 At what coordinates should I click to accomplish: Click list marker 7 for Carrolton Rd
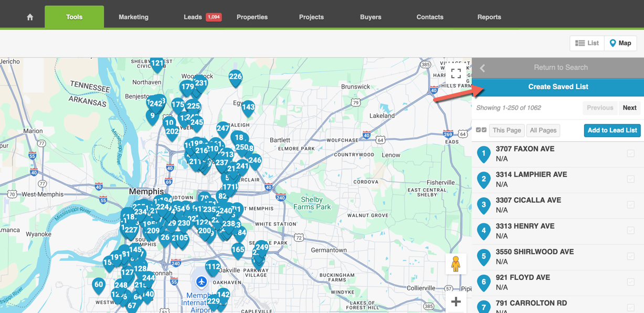coord(483,307)
